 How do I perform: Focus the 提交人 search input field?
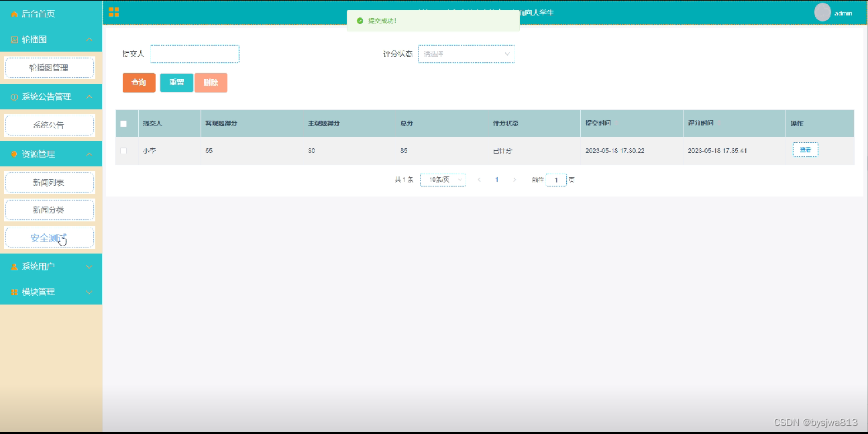click(x=195, y=54)
